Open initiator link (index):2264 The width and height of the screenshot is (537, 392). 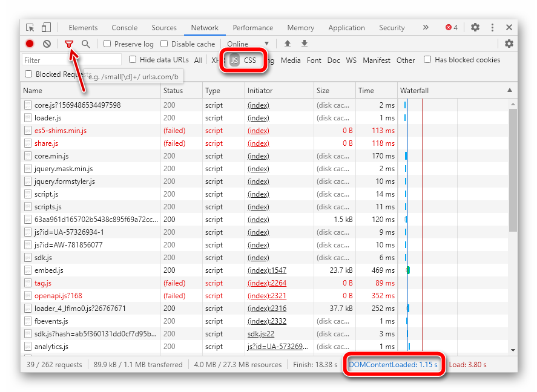click(x=267, y=283)
